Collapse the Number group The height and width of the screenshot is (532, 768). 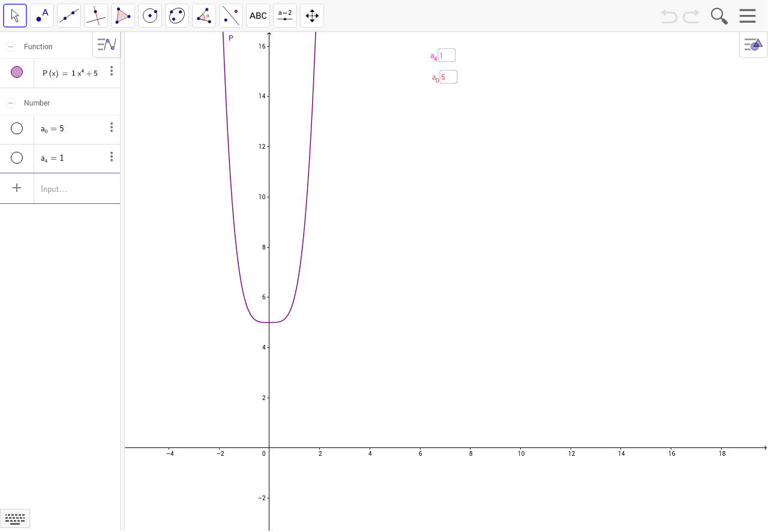(x=11, y=103)
